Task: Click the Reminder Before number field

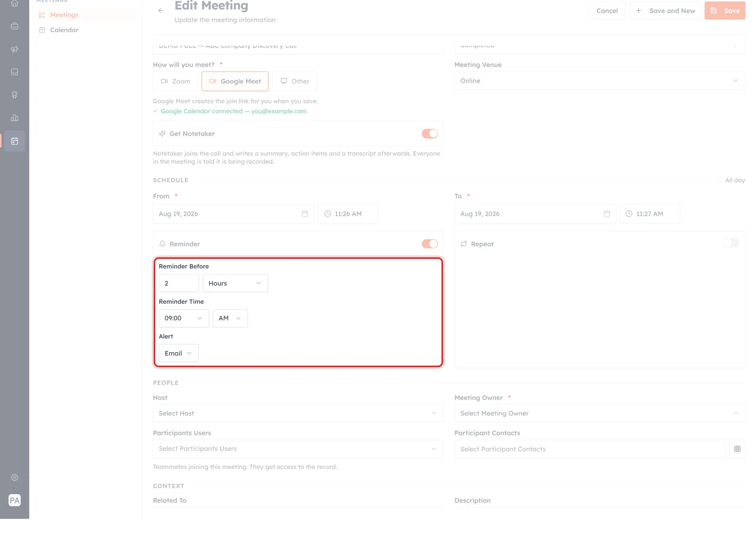Action: coord(179,283)
